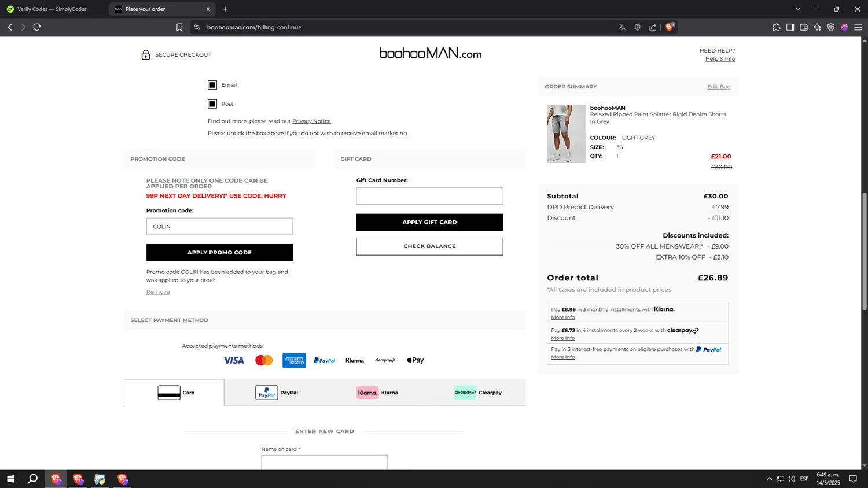Close the Place your order tab
Viewport: 868px width, 488px height.
click(208, 9)
